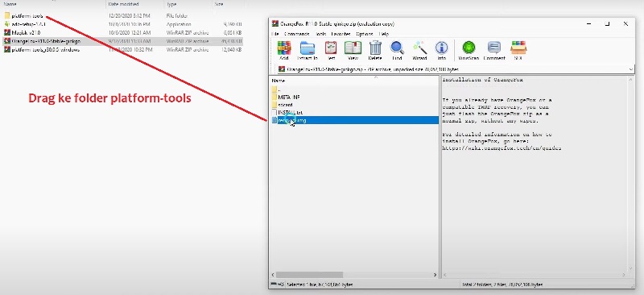644x295 pixels.
Task: Click the Test archive toolbar icon
Action: 331,48
